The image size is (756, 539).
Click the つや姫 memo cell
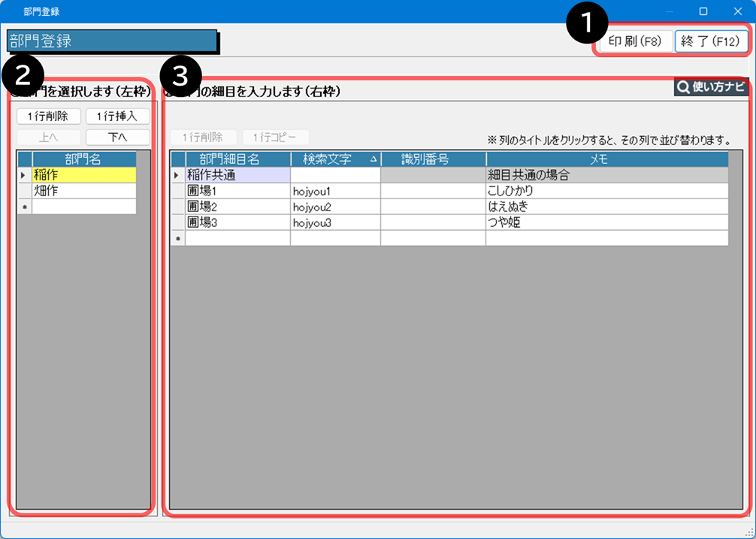pos(606,223)
